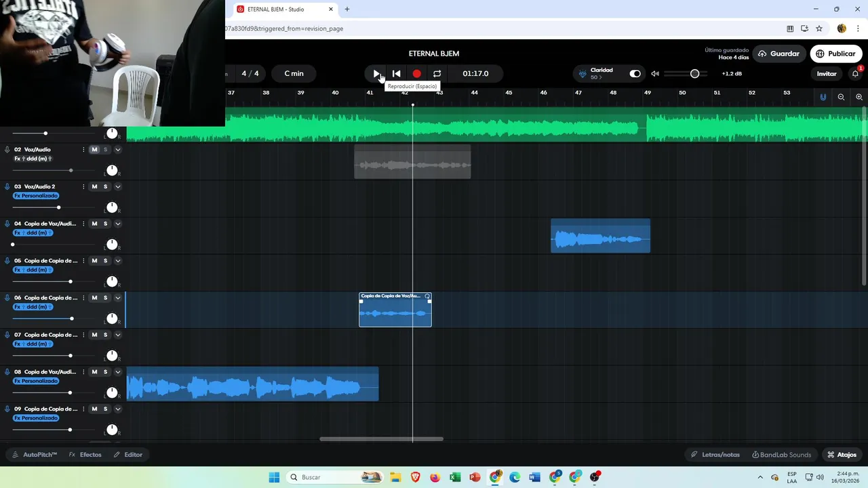Click the pan knob of track 08
Viewport: 868px width, 488px height.
112,392
